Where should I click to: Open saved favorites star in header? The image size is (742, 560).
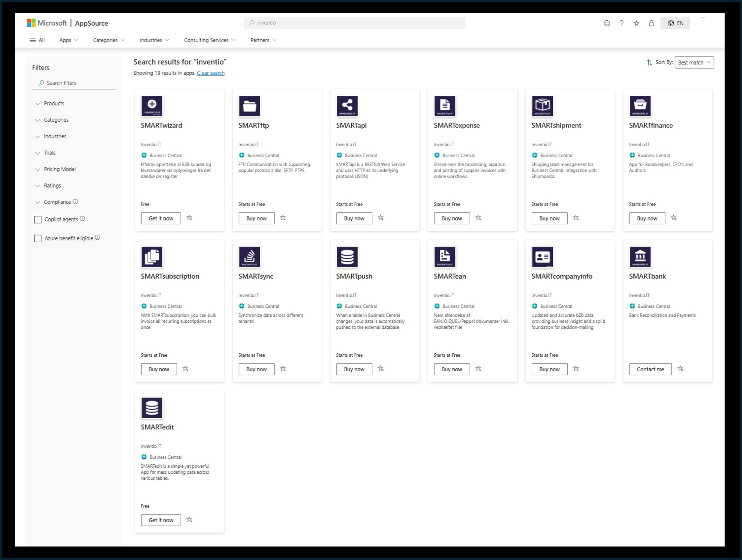tap(636, 23)
